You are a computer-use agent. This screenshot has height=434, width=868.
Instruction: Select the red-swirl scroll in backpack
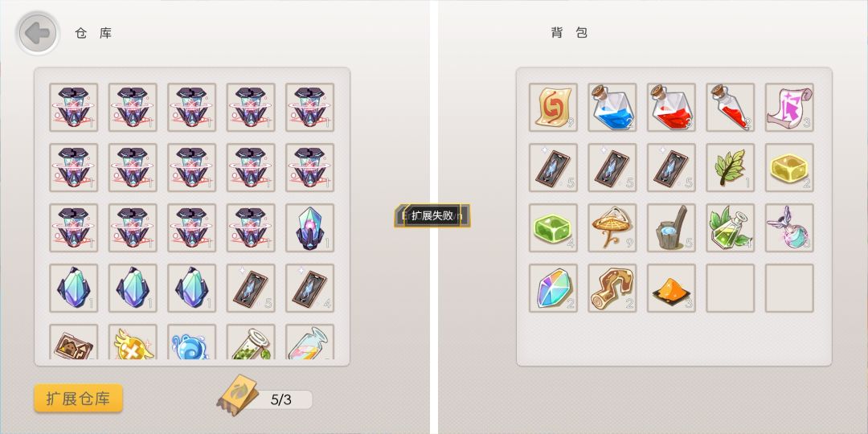click(553, 108)
